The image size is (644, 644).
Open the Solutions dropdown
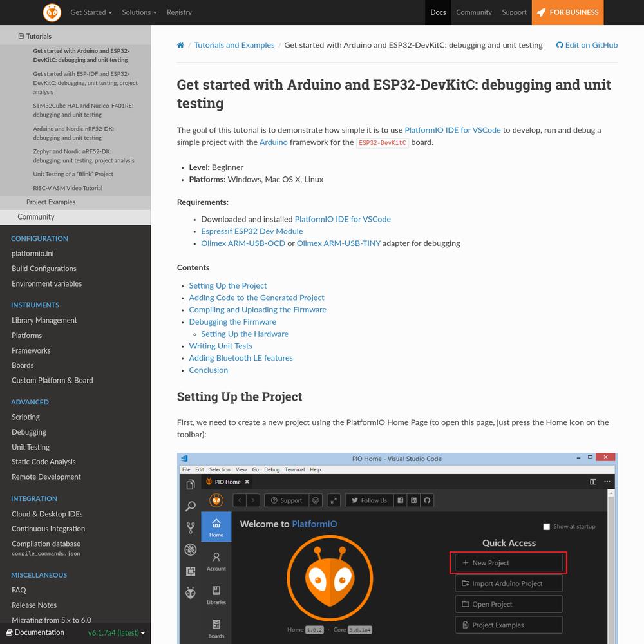tap(139, 12)
